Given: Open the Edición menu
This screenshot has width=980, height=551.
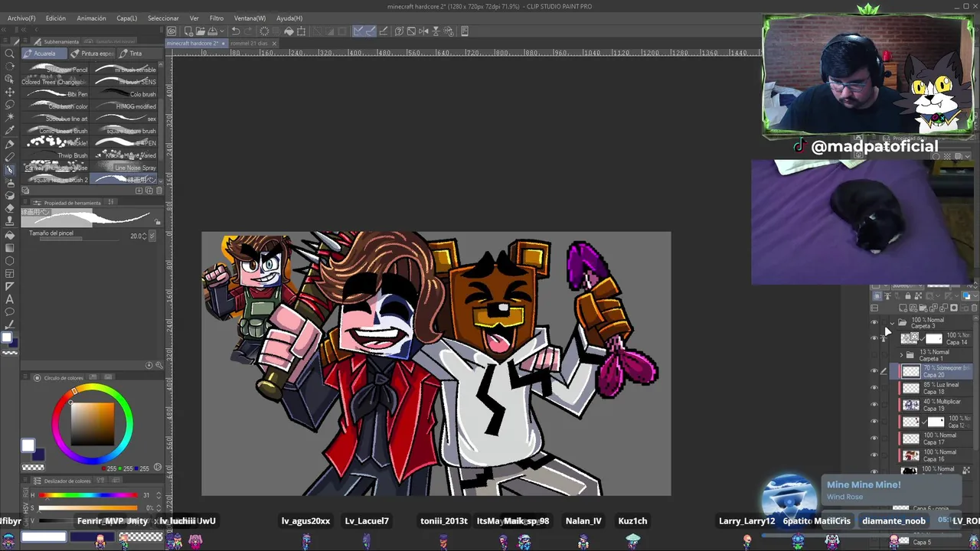Looking at the screenshot, I should (x=55, y=18).
